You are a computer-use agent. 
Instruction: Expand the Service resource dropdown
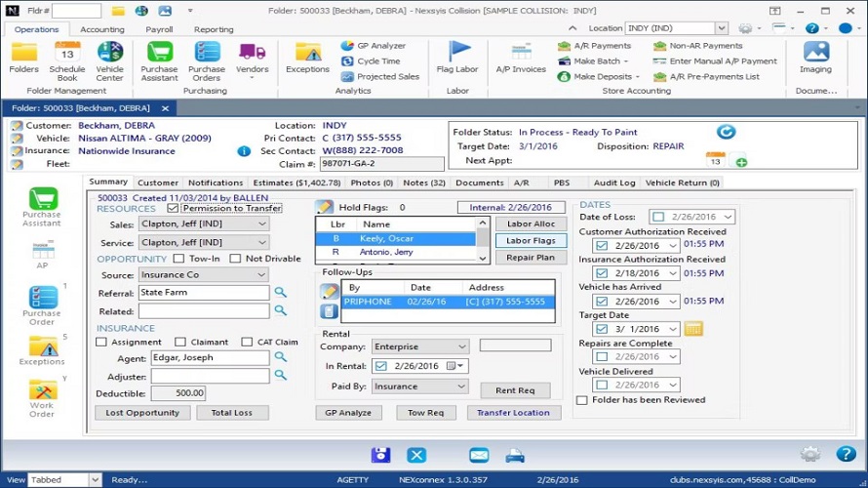point(261,243)
